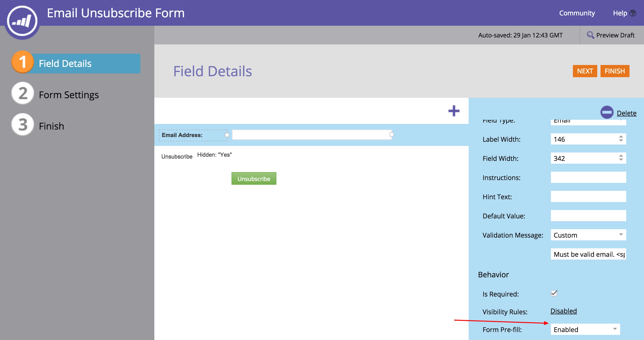Open the Validation Message dropdown
644x340 pixels.
(x=588, y=235)
